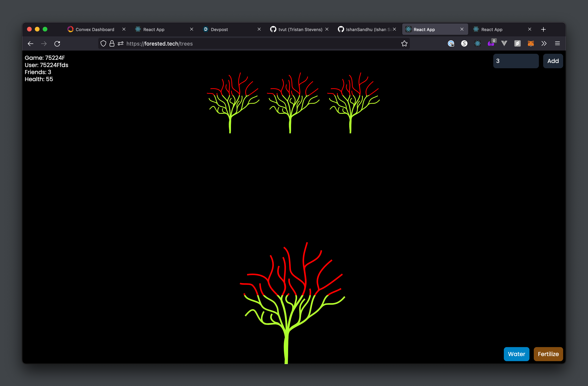The height and width of the screenshot is (386, 588).
Task: Click the tracking protection shield icon
Action: click(x=103, y=43)
